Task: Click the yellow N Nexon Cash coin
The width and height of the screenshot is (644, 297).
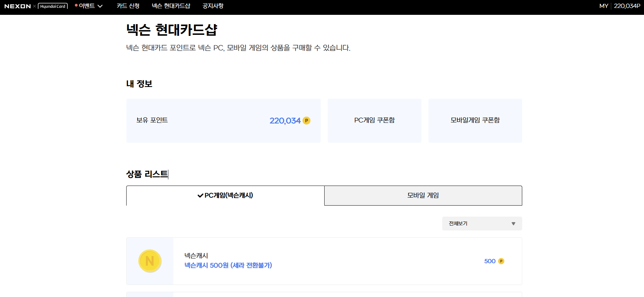Action: pos(150,261)
